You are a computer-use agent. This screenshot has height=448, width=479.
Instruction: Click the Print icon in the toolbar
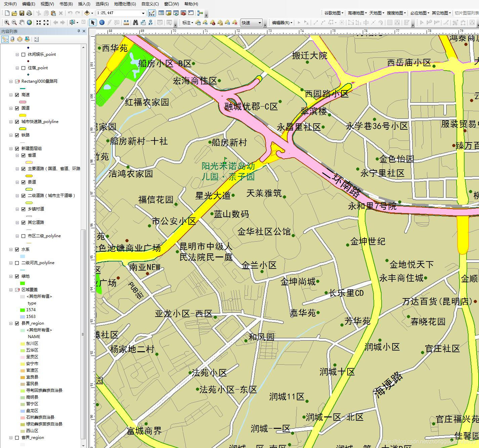(x=29, y=13)
